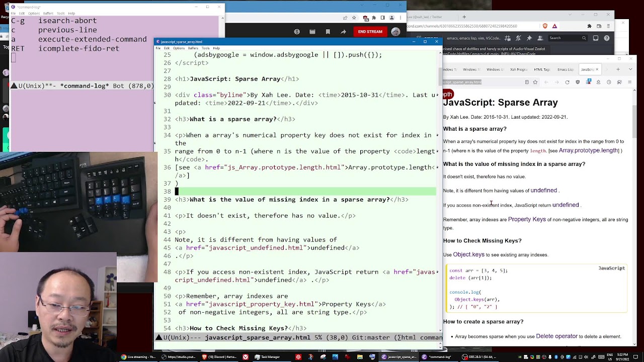Open the Brave hamburger menu
This screenshot has height=362, width=644.
[608, 26]
